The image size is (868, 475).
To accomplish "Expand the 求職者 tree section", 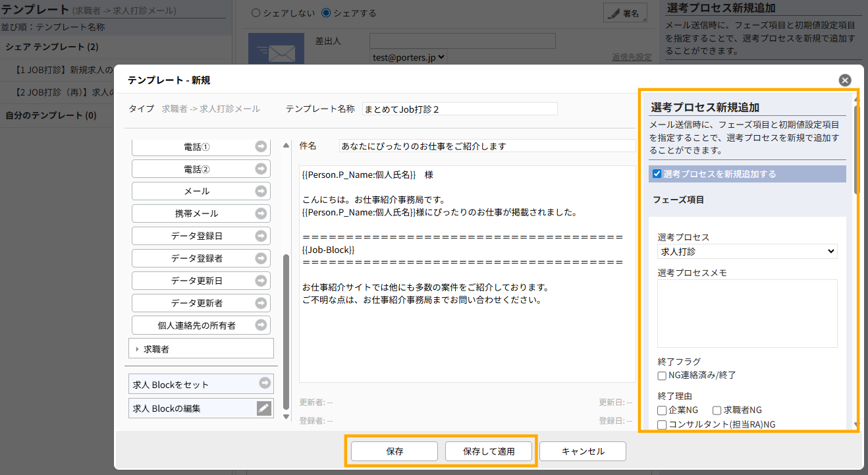I will [x=137, y=349].
